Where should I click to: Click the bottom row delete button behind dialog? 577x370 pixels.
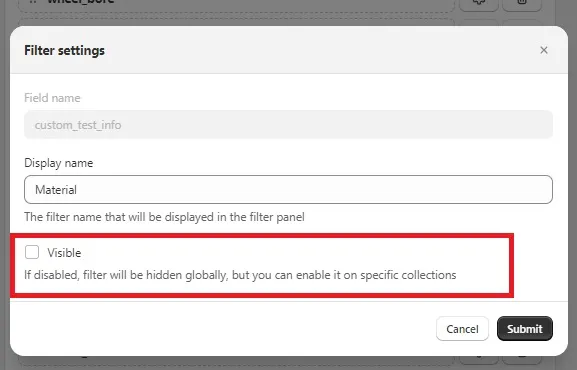click(522, 358)
